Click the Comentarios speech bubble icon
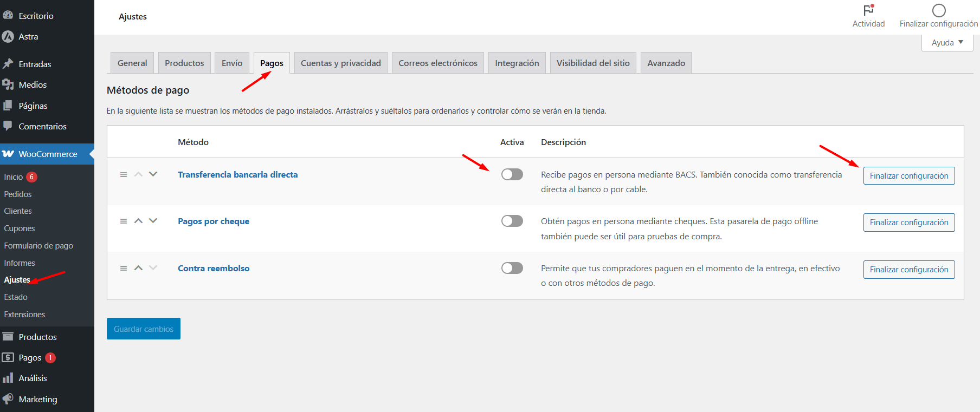 click(8, 126)
